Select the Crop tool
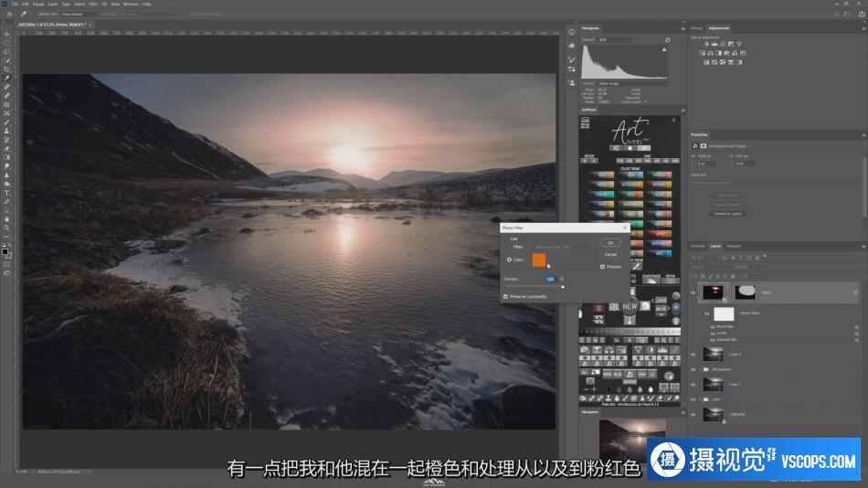 point(6,69)
